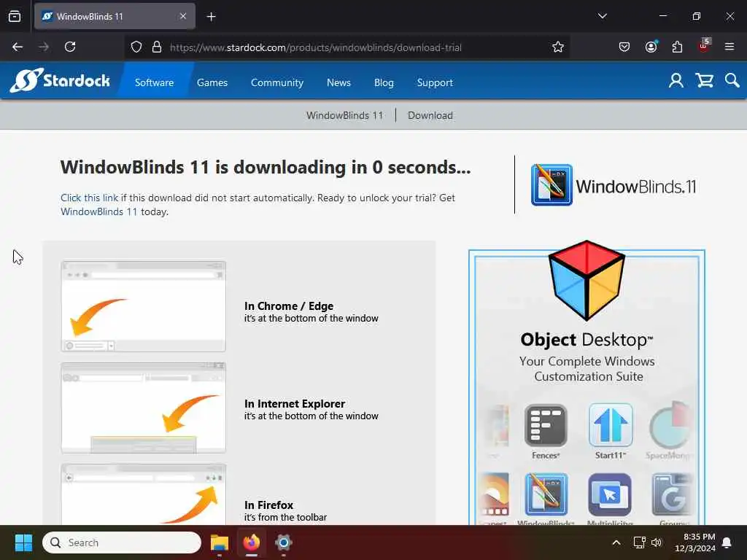Click the site security padlock icon
747x560 pixels.
point(156,47)
